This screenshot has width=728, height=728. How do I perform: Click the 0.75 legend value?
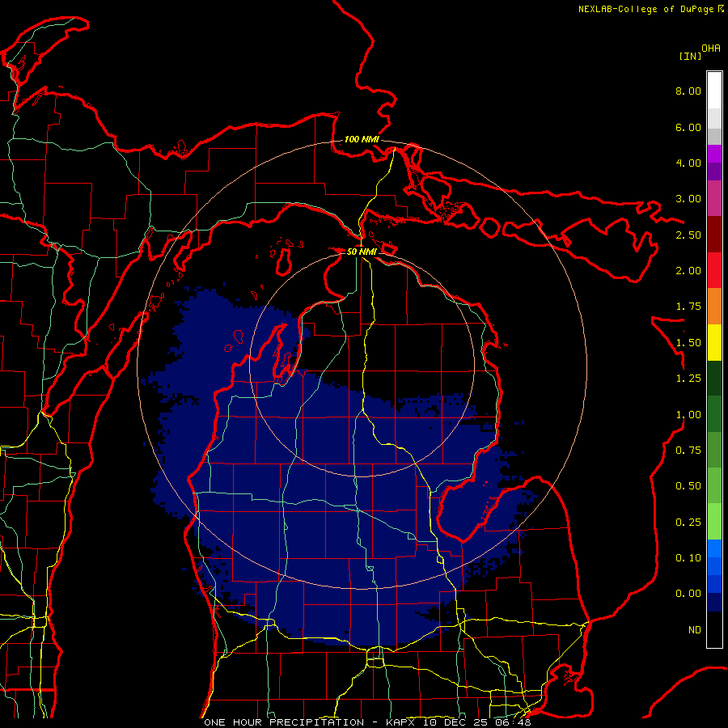[x=688, y=451]
